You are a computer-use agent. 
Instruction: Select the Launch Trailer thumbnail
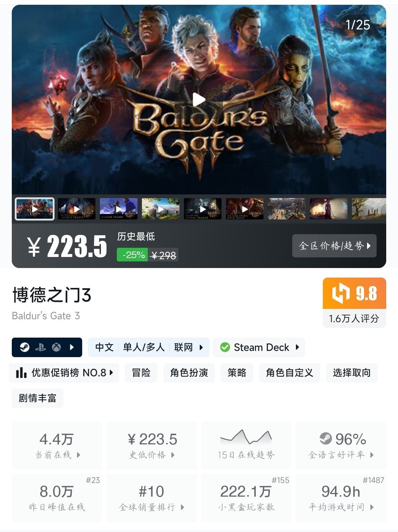pos(77,209)
